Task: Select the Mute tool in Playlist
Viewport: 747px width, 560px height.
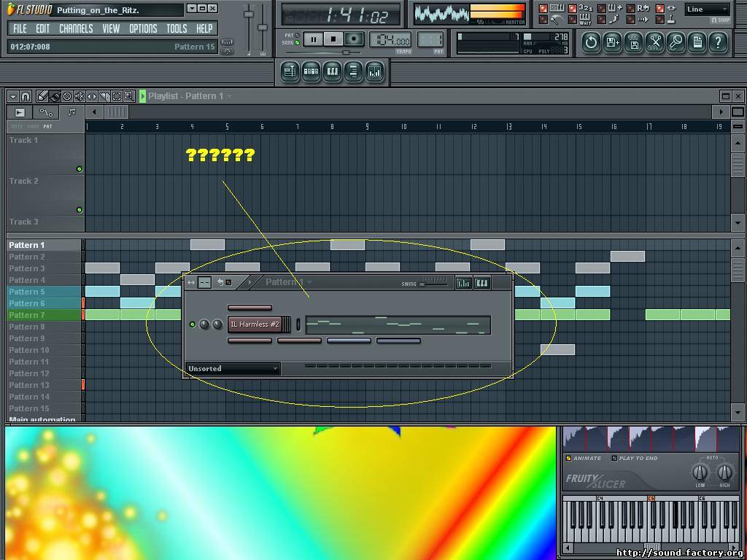Action: click(80, 97)
